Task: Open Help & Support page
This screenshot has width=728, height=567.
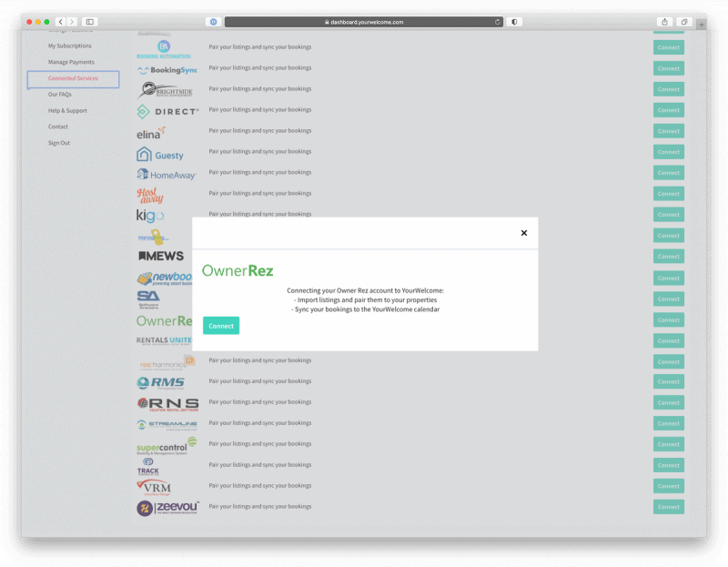Action: click(x=67, y=110)
